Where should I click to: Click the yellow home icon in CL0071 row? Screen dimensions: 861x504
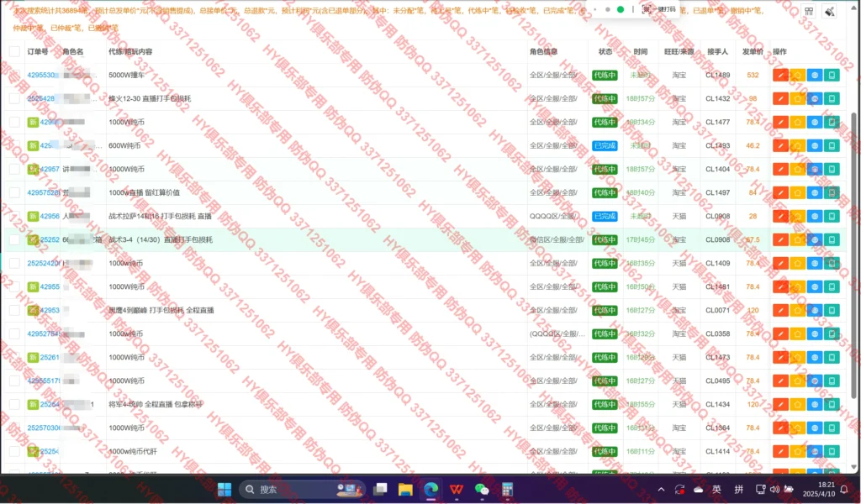(x=797, y=311)
